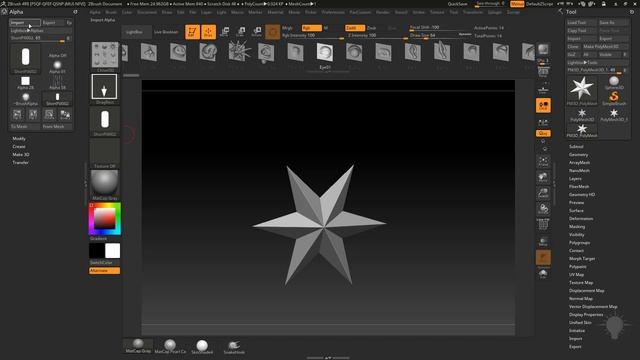Expand the Deformation subpalette
The image size is (640, 360).
(x=581, y=219)
